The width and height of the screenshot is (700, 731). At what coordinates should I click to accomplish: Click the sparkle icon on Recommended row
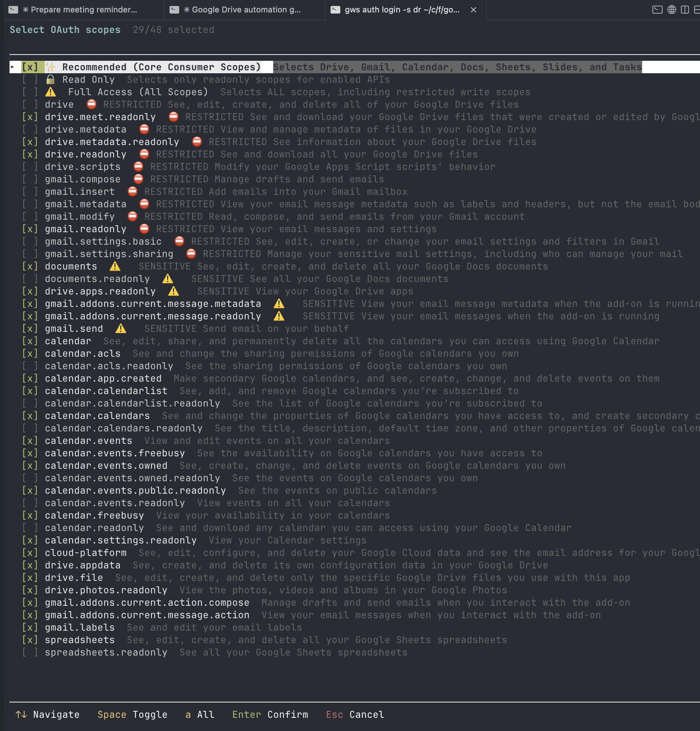coord(51,67)
